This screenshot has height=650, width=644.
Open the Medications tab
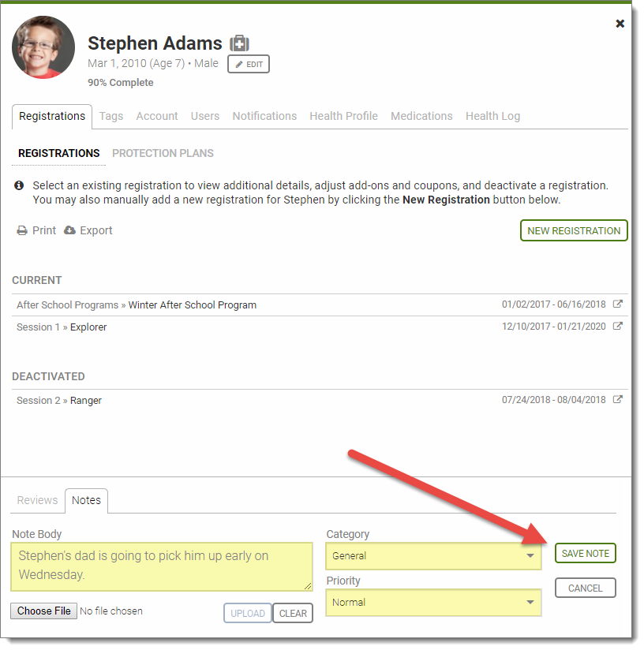click(421, 116)
